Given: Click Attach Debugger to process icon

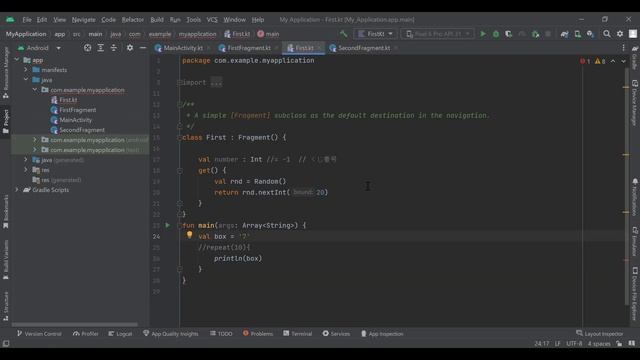Looking at the screenshot, I should coord(535,34).
